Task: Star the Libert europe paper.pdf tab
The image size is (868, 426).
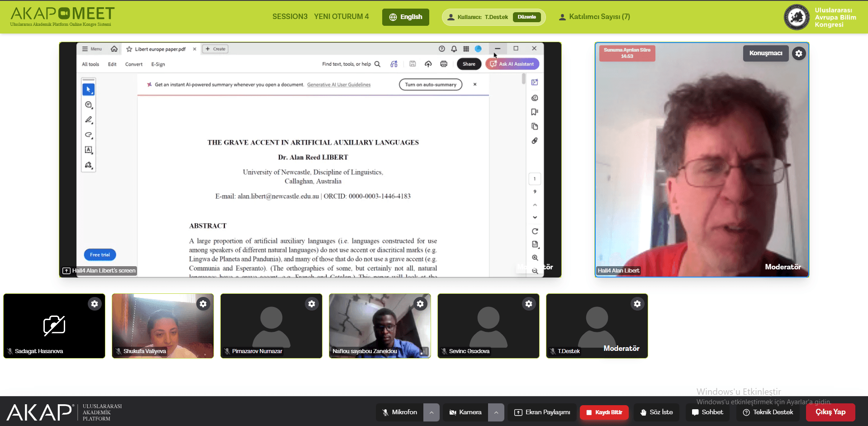Action: point(129,49)
